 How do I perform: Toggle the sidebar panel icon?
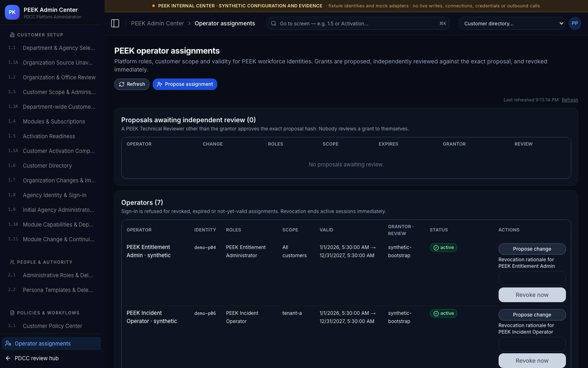tap(115, 23)
